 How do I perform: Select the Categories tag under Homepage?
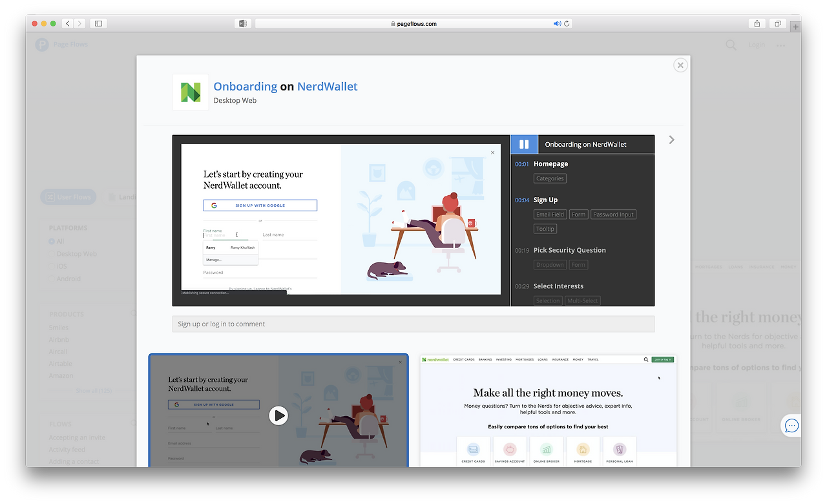(x=550, y=178)
